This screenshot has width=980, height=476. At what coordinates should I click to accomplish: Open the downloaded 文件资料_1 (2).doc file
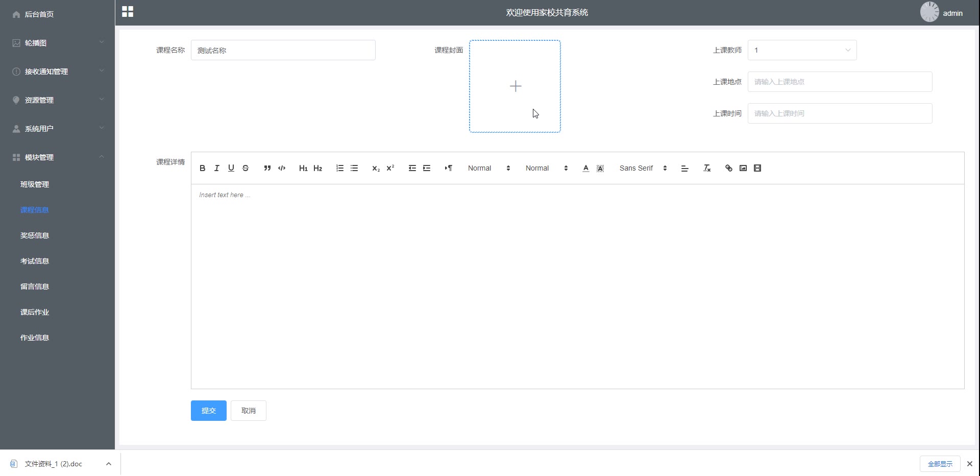tap(53, 464)
